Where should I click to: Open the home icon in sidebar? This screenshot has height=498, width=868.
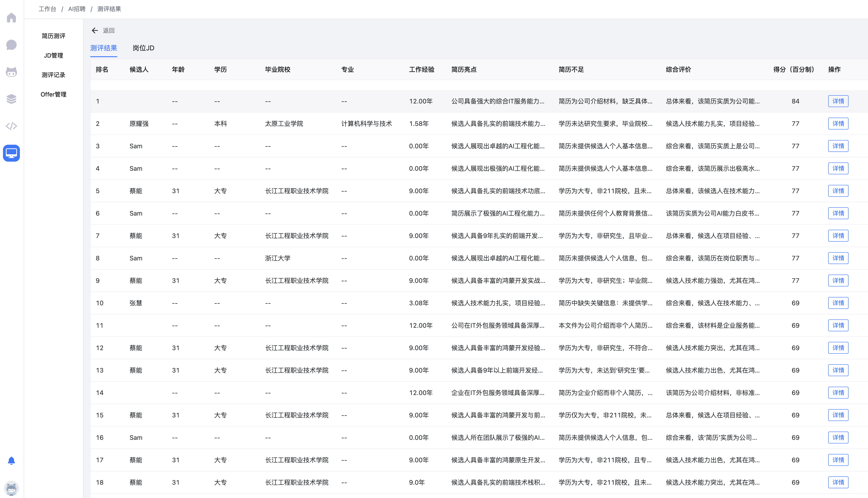tap(11, 18)
